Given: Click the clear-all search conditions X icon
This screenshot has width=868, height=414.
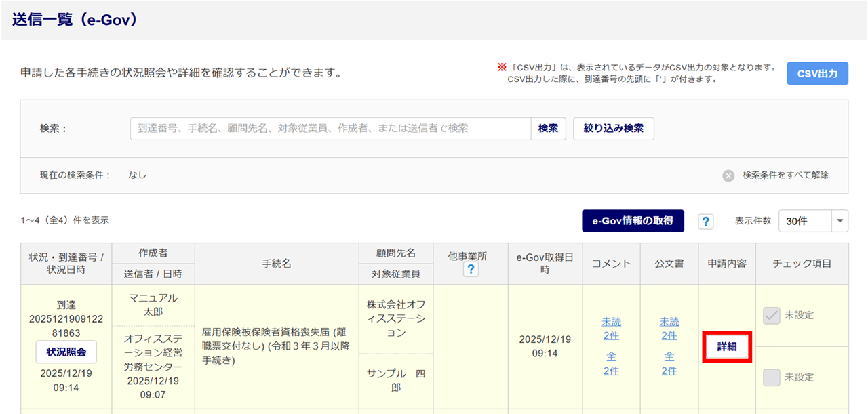Looking at the screenshot, I should 728,175.
